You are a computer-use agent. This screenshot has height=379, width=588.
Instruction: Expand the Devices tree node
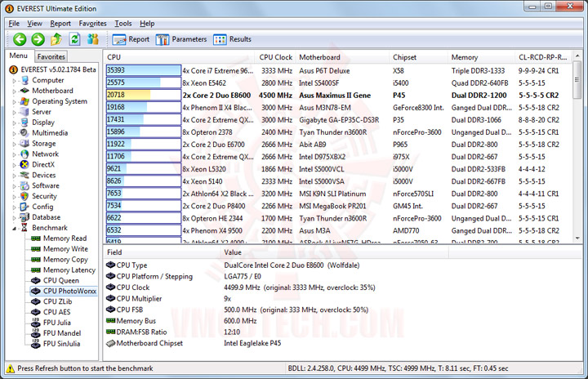(x=14, y=176)
